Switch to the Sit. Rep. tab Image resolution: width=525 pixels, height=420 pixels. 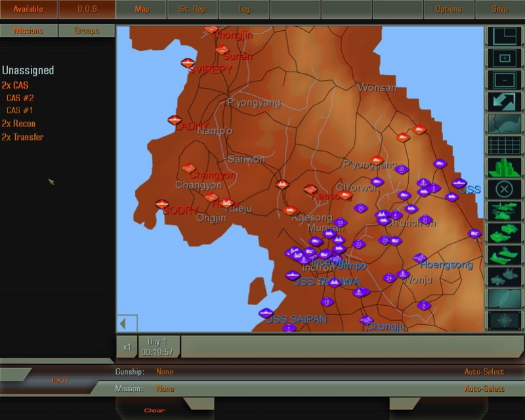[192, 9]
